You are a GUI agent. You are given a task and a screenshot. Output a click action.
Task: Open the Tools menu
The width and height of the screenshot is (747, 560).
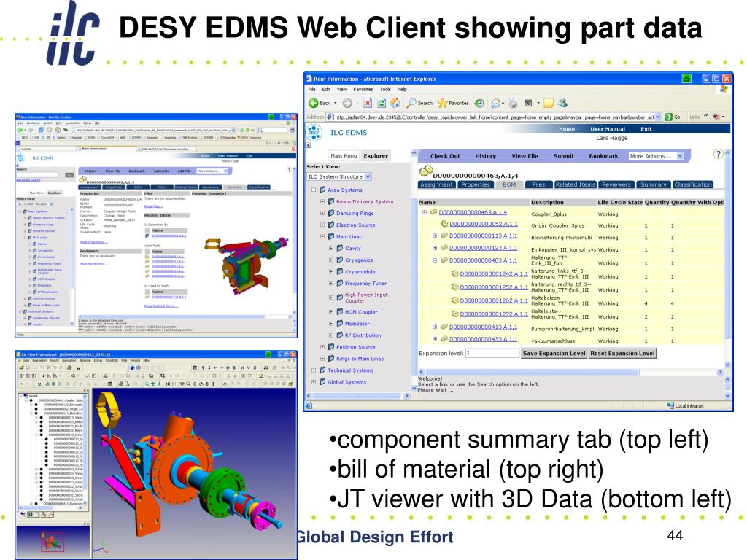[385, 89]
